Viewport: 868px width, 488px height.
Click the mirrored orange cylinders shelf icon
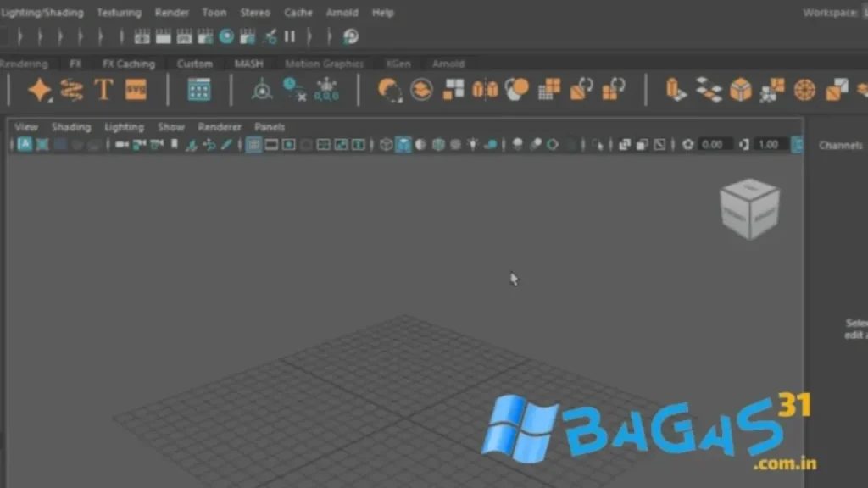[x=485, y=89]
